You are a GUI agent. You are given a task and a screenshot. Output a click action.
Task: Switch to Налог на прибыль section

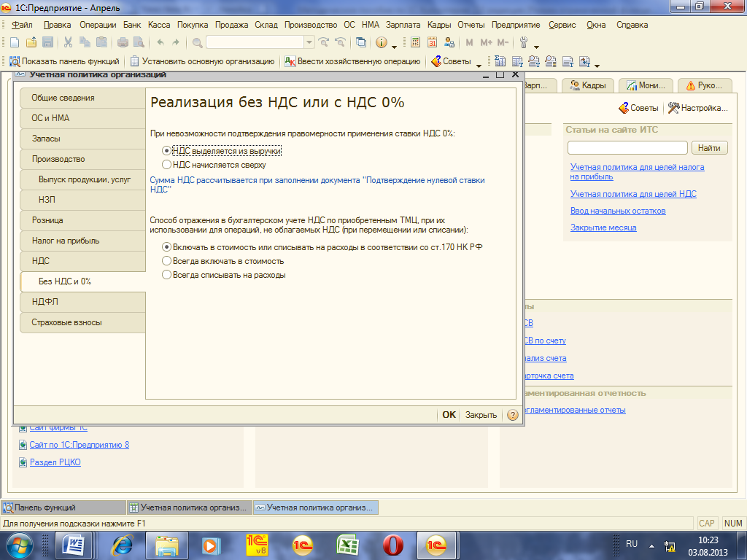(82, 241)
